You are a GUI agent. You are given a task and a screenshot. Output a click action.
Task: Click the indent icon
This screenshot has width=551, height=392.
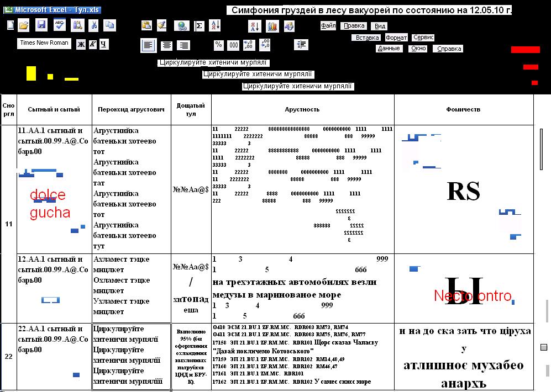coord(301,45)
